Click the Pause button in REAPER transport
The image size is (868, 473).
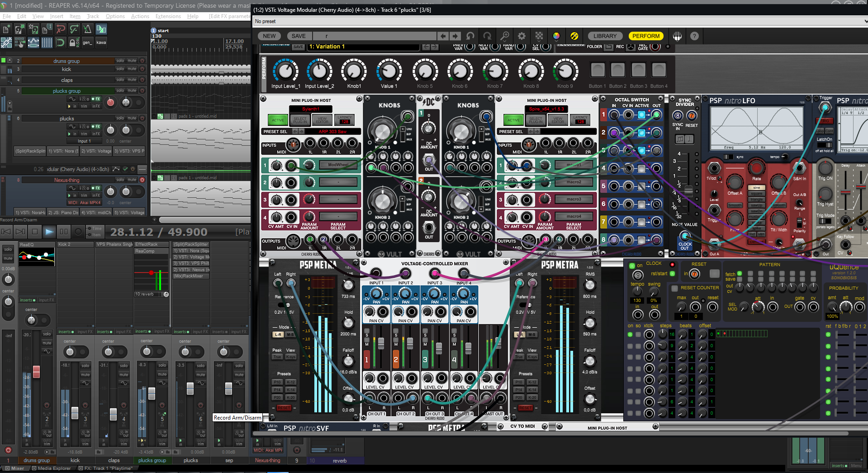pyautogui.click(x=63, y=232)
